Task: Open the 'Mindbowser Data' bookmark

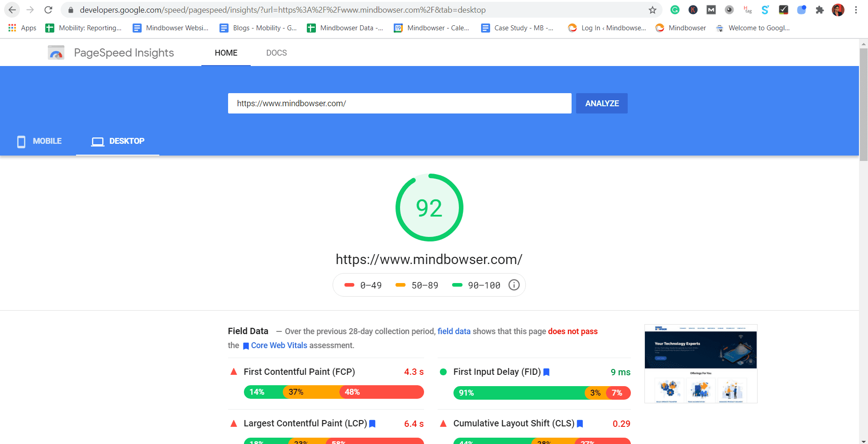Action: 345,28
